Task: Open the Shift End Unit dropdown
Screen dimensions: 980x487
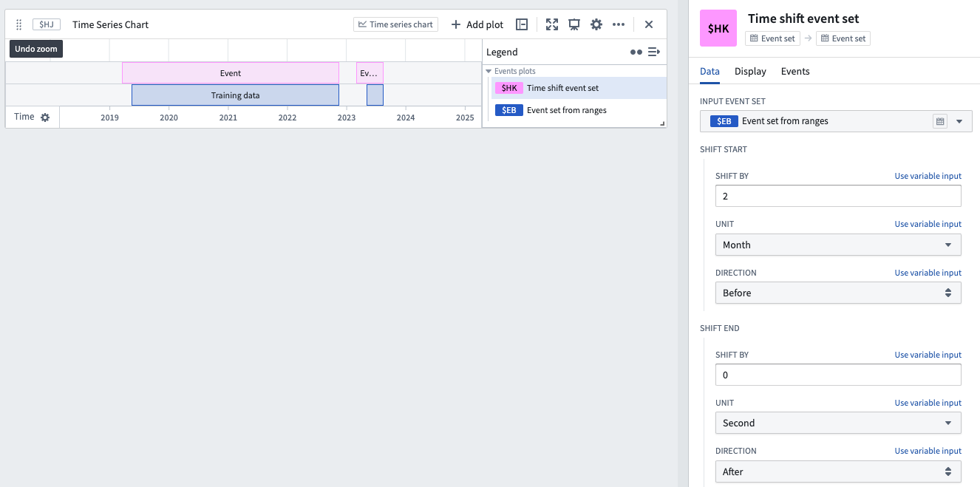Action: click(x=838, y=423)
